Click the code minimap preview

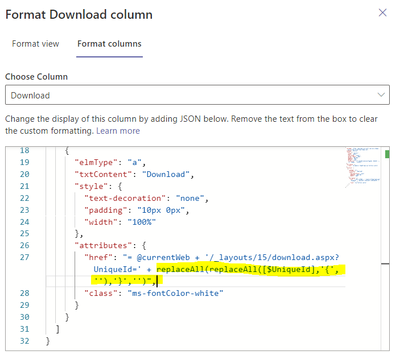363,166
